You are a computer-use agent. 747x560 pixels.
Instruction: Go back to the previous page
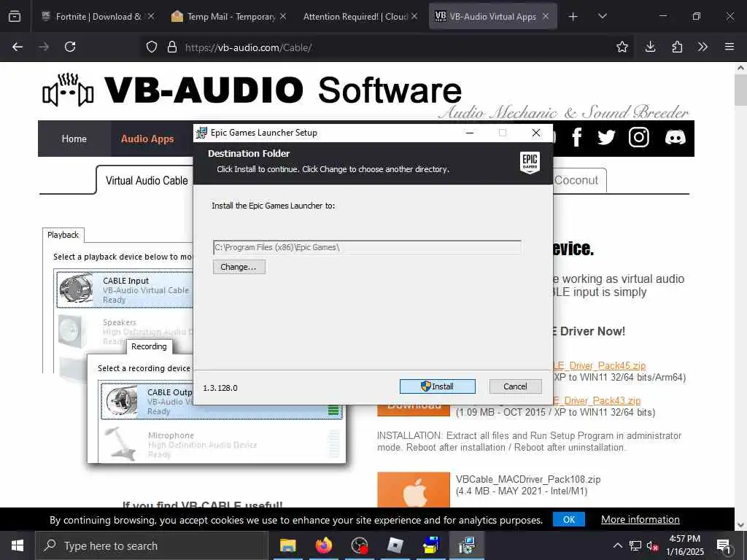(18, 47)
